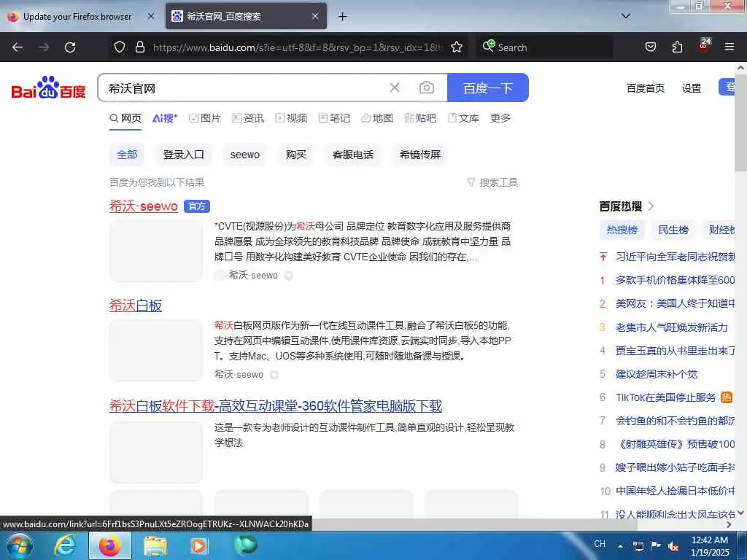The image size is (747, 560).
Task: Click the camera image search icon
Action: (426, 87)
